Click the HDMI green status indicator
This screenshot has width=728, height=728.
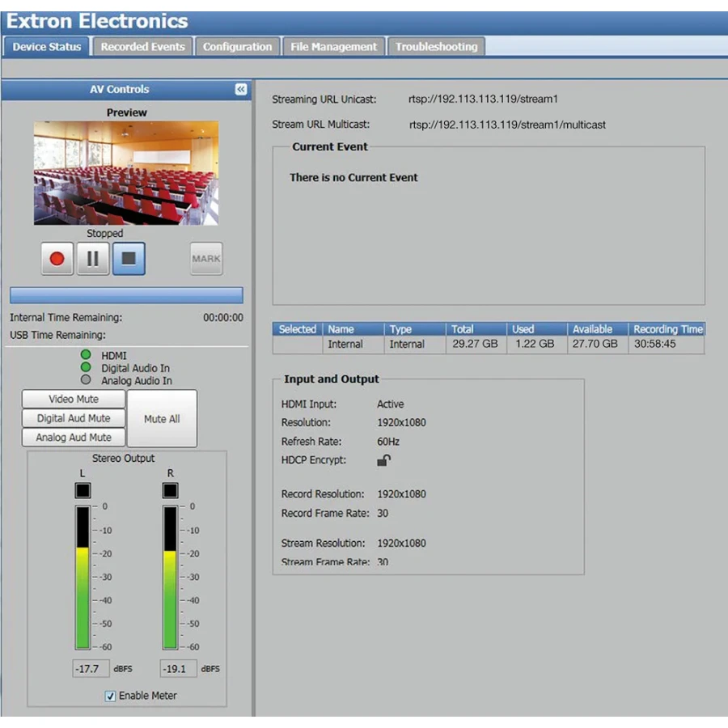pos(86,355)
